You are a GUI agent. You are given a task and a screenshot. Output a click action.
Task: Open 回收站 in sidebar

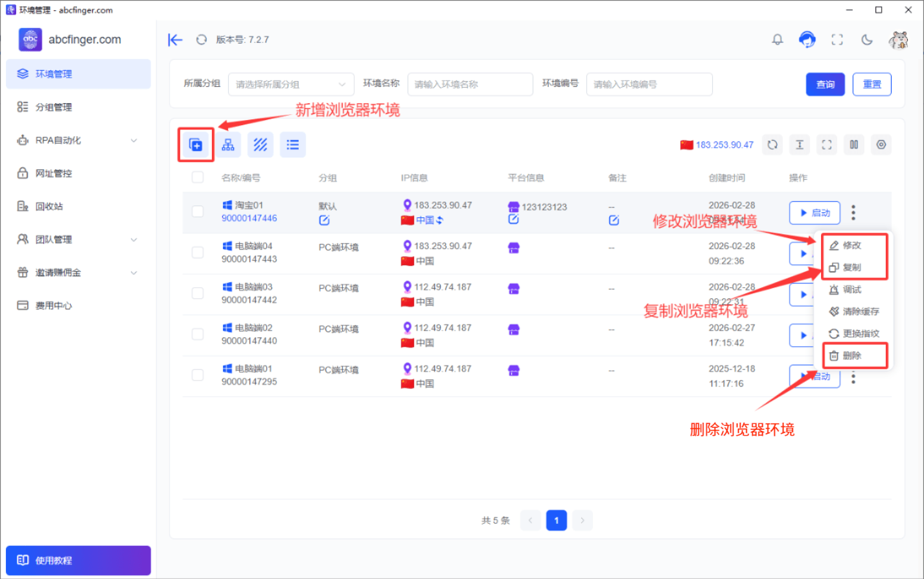click(78, 206)
